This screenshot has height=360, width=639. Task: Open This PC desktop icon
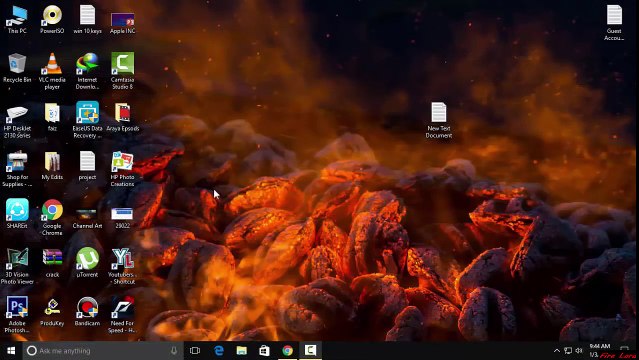click(x=17, y=20)
